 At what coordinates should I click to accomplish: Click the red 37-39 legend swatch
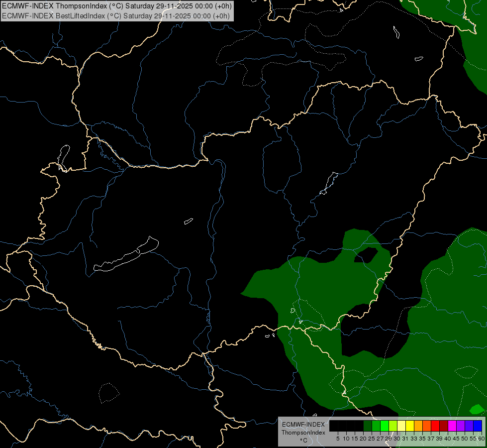point(435,426)
